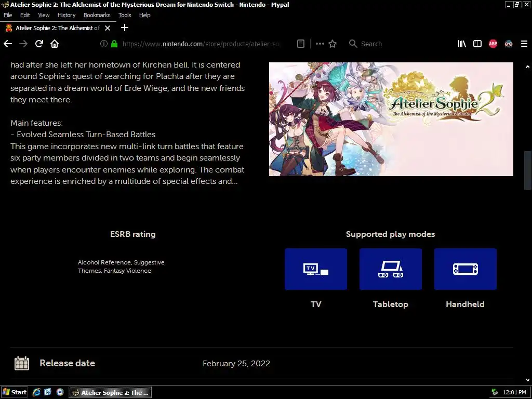Click the nintendo.com URL address field
This screenshot has width=532, height=399.
201,44
